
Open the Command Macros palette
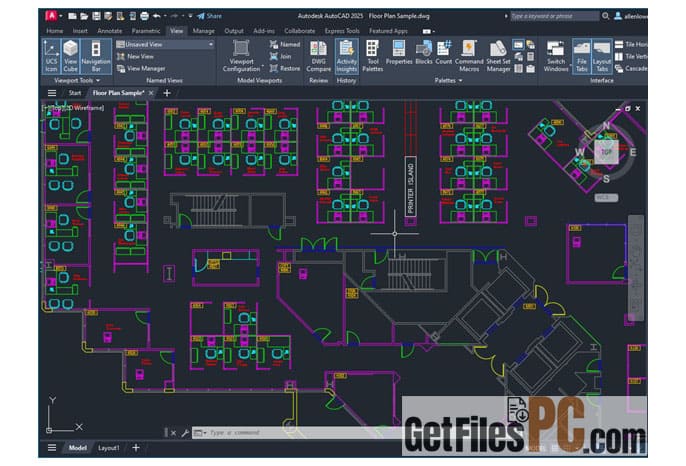[469, 56]
